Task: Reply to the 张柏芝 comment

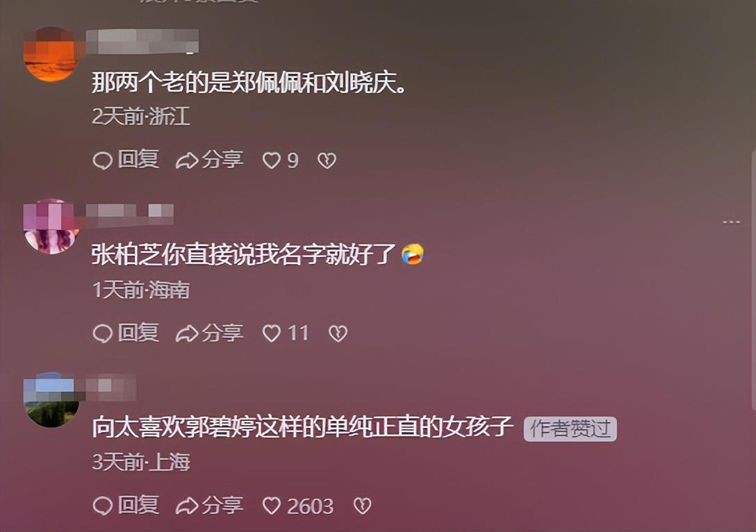Action: (x=126, y=333)
